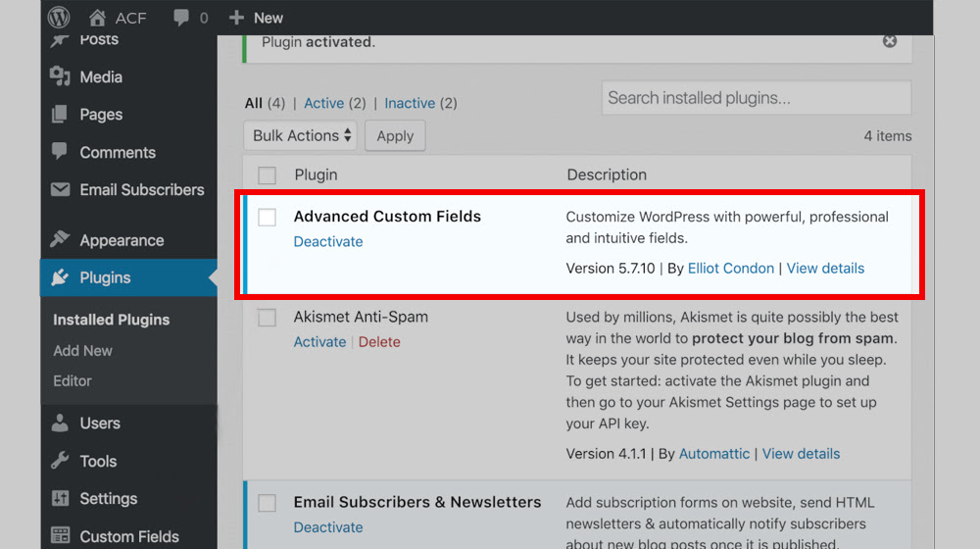Click the Custom Fields grid icon
This screenshot has height=549, width=980.
(x=60, y=536)
